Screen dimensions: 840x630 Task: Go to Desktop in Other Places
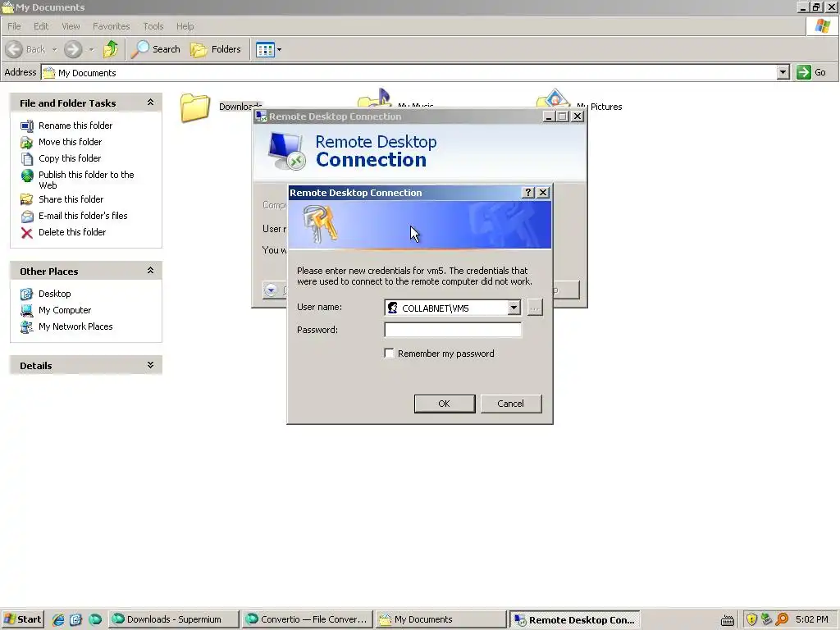click(55, 294)
